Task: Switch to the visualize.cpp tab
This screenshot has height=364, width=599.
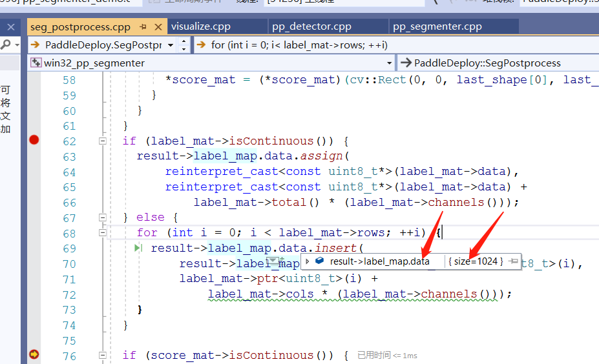Action: click(201, 26)
